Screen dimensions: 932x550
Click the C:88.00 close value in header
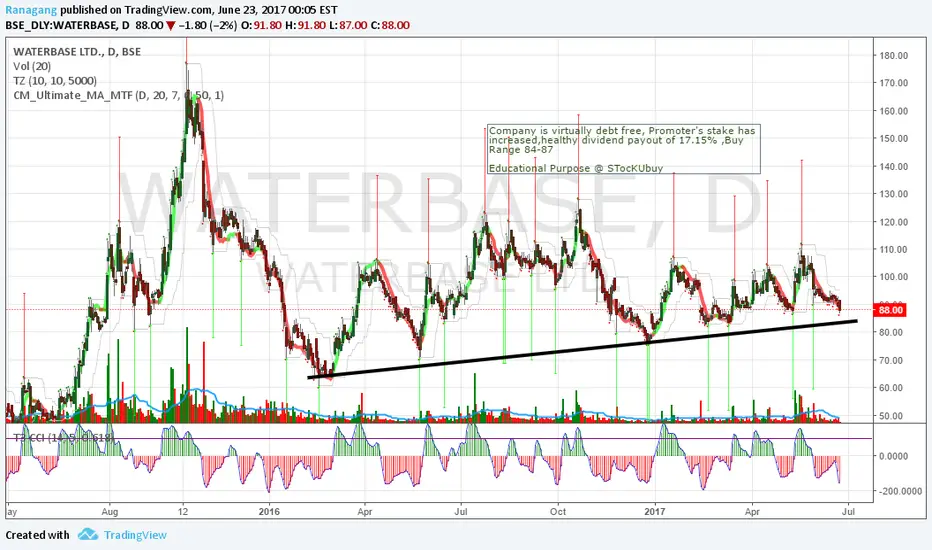(x=390, y=26)
